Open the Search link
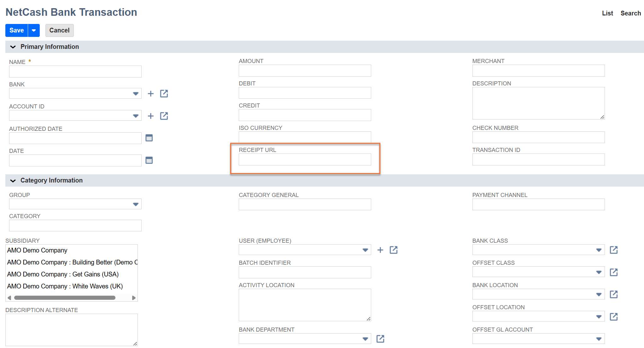This screenshot has height=348, width=644. (x=630, y=13)
